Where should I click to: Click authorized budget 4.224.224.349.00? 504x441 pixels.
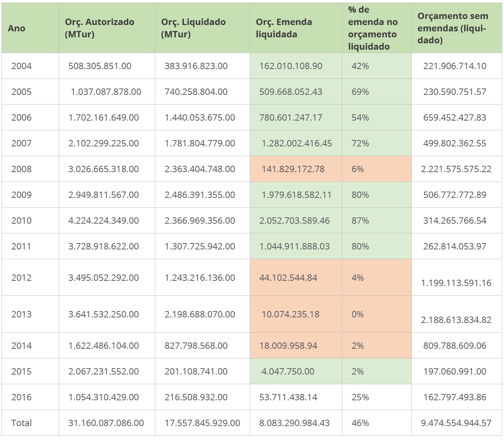pos(103,221)
